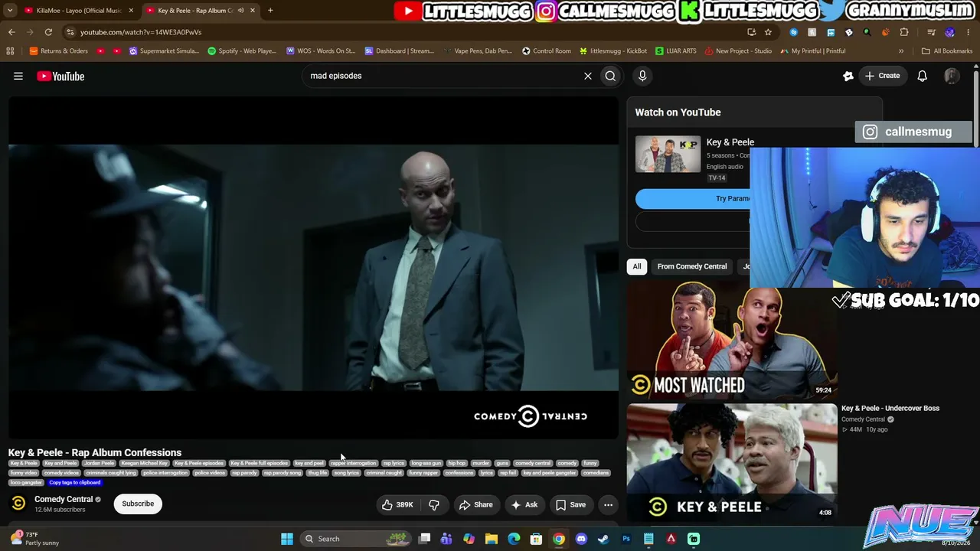Viewport: 980px width, 551px height.
Task: Show more bookmarks with the chevron
Action: [x=901, y=51]
